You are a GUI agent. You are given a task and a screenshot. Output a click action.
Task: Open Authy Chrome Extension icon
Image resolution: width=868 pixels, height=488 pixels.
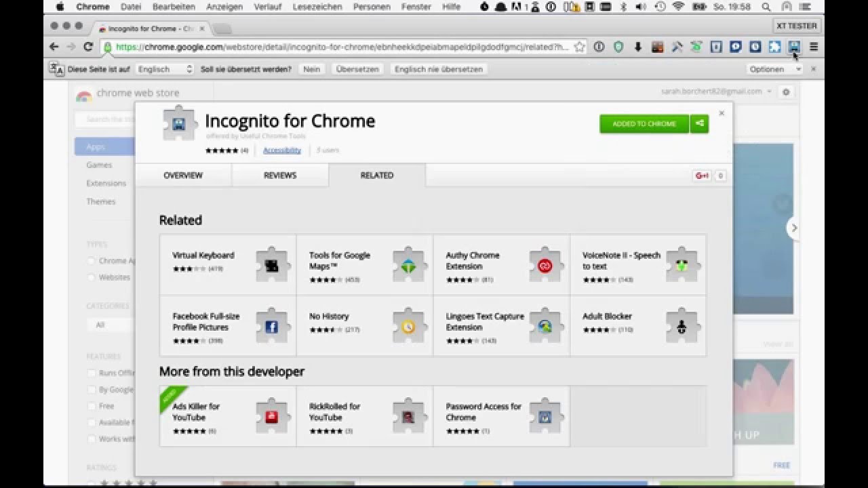click(x=545, y=264)
